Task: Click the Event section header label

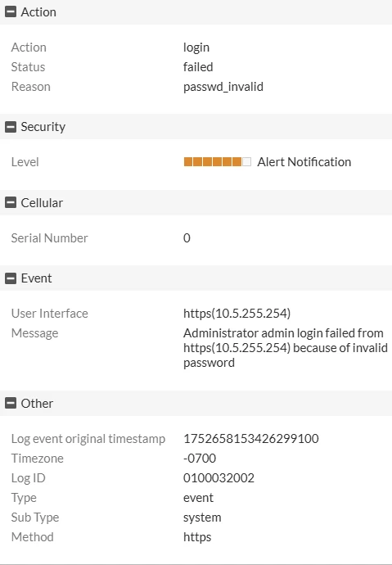Action: (36, 278)
